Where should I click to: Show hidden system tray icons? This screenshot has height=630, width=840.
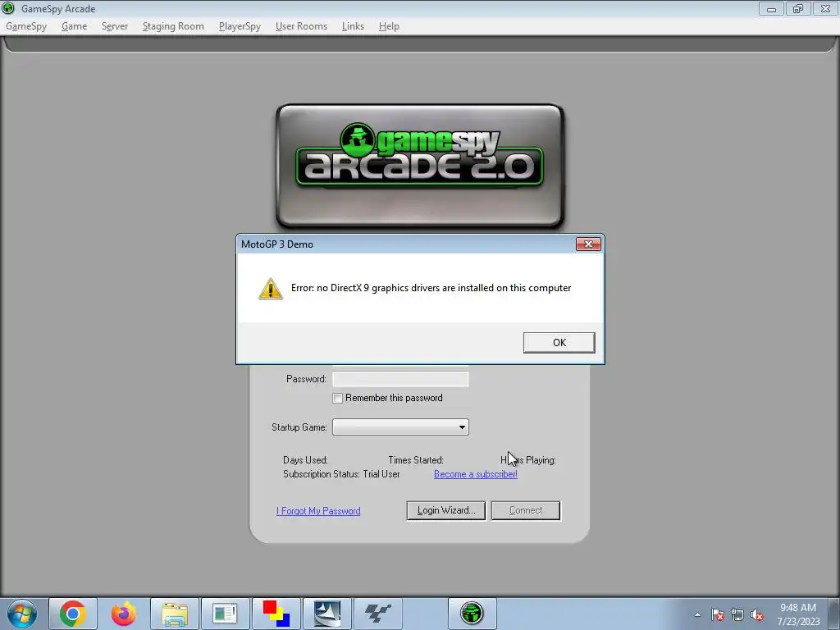[x=697, y=614]
